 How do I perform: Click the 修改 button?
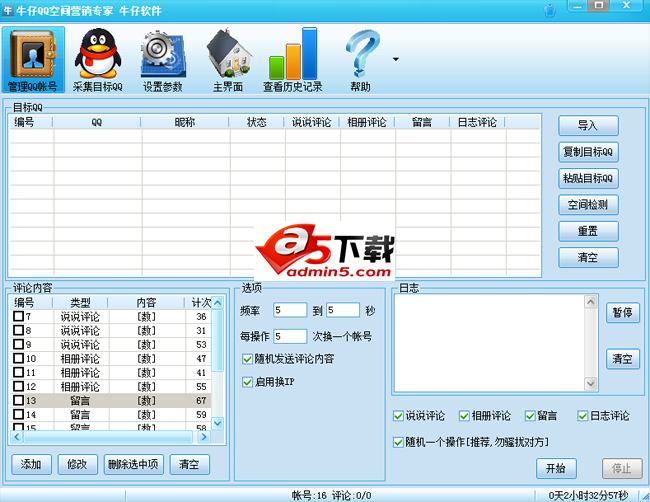pyautogui.click(x=78, y=465)
